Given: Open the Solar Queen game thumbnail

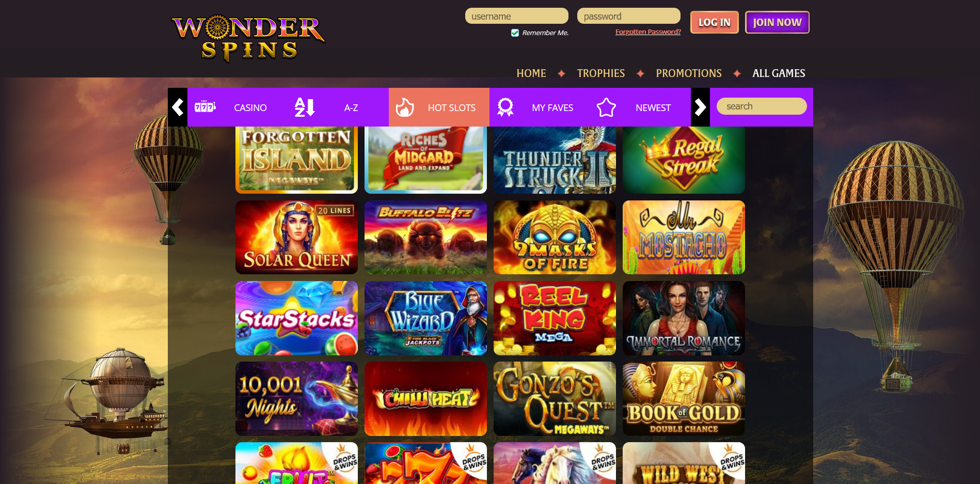Looking at the screenshot, I should point(296,238).
